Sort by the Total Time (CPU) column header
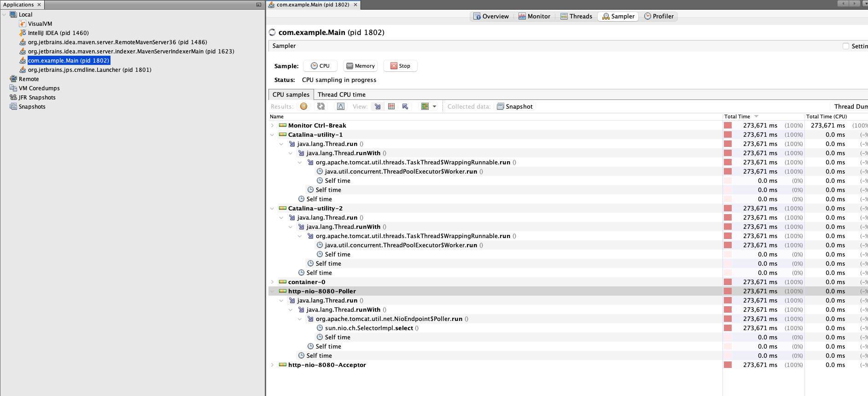The width and height of the screenshot is (868, 396). coord(836,116)
